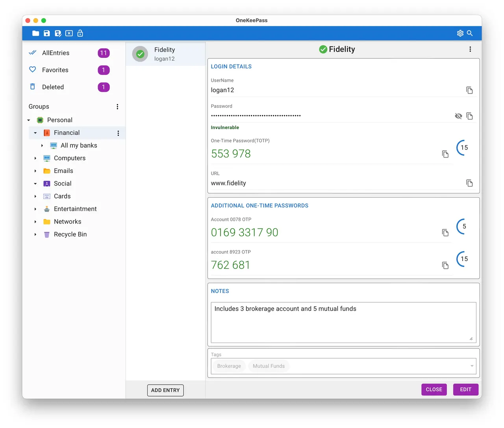This screenshot has width=504, height=428.
Task: Click the Favorites count badge
Action: point(104,70)
